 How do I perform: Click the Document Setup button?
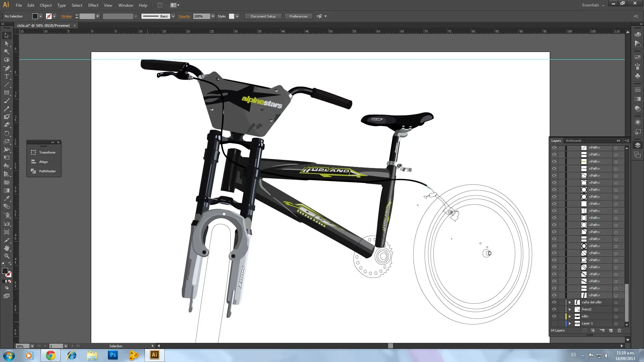click(x=263, y=16)
